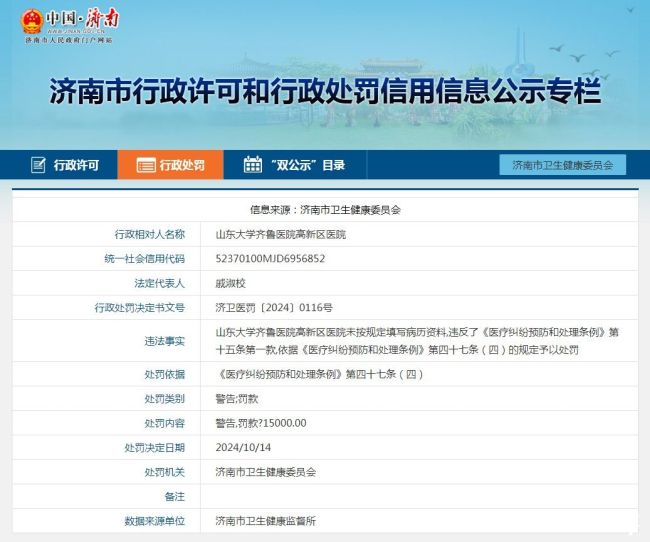Click the 双公示 calendar icon

pos(252,165)
